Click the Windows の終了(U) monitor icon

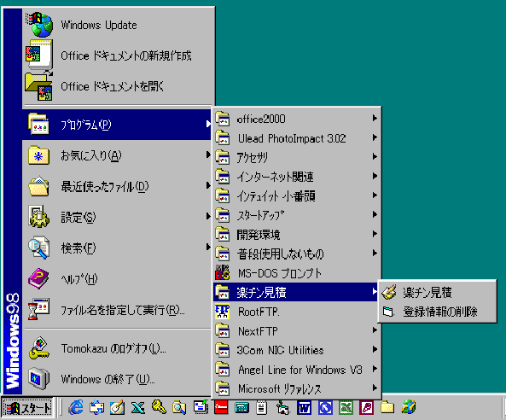click(38, 378)
